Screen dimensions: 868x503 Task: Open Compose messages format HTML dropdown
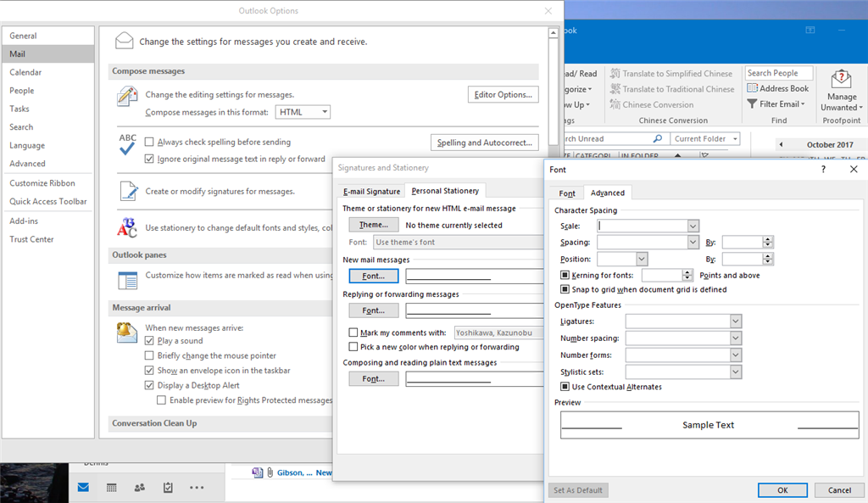(x=303, y=112)
